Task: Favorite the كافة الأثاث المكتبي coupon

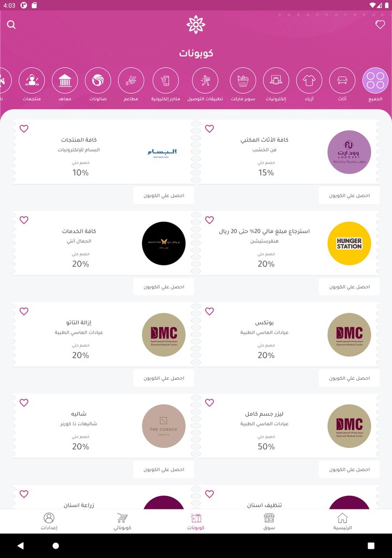Action: coord(210,129)
